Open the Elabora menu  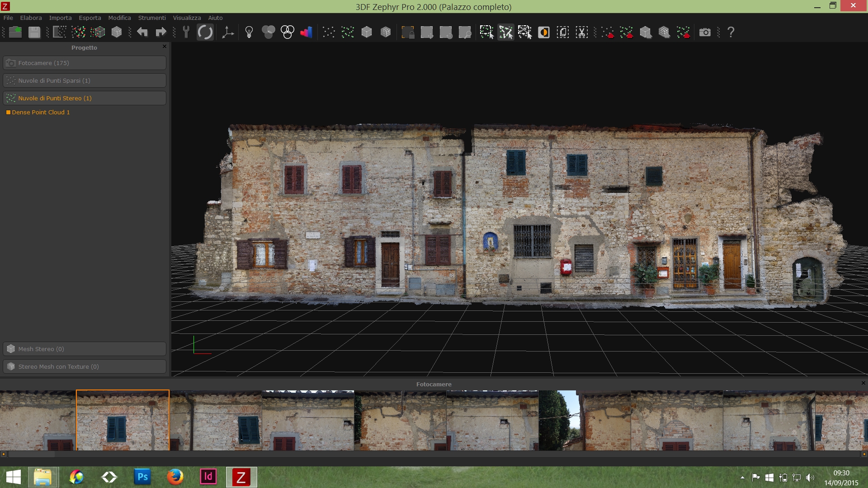tap(31, 18)
